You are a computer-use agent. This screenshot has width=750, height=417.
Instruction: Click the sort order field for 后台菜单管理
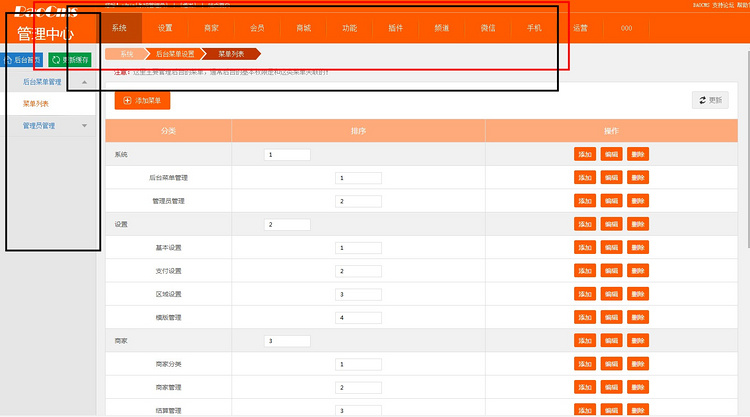coord(358,178)
